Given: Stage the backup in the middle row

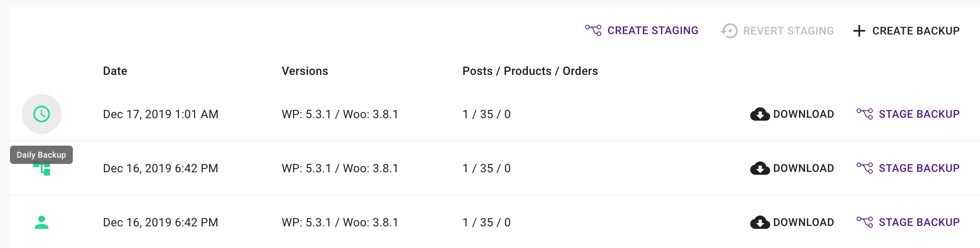Looking at the screenshot, I should coord(908,168).
